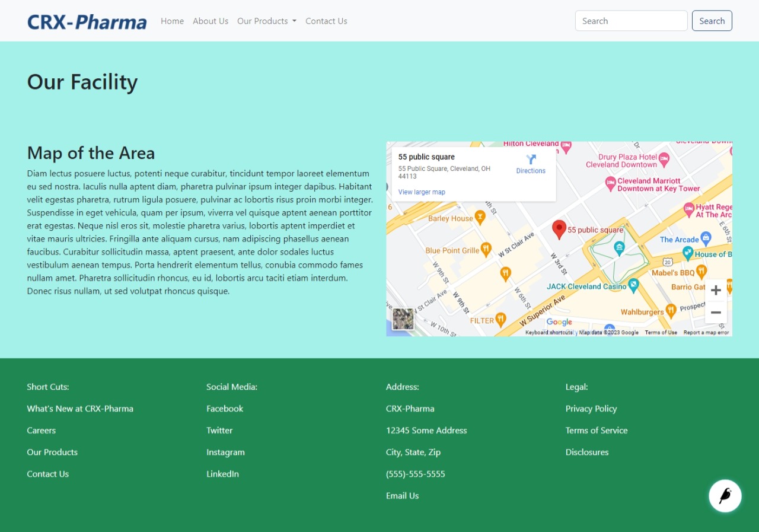This screenshot has height=532, width=759.
Task: Click the Email Us footer link
Action: pos(402,496)
